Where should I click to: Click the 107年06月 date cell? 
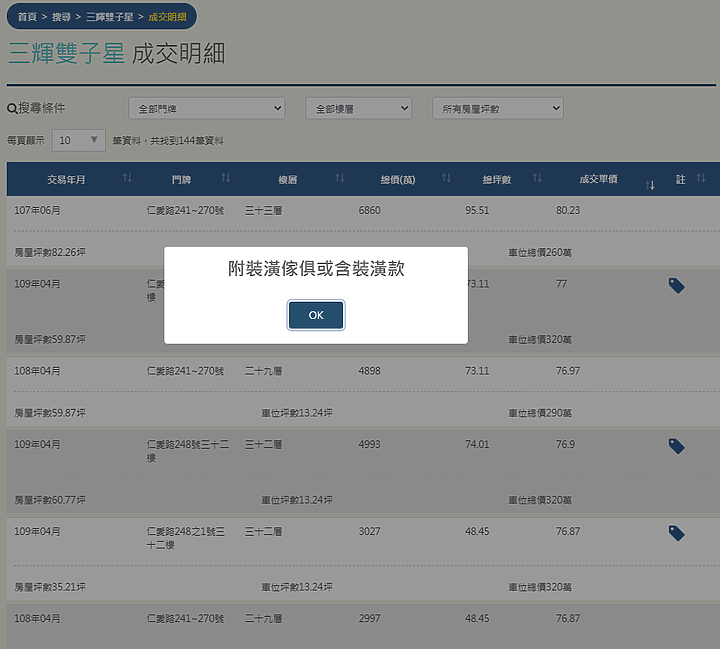pyautogui.click(x=37, y=210)
